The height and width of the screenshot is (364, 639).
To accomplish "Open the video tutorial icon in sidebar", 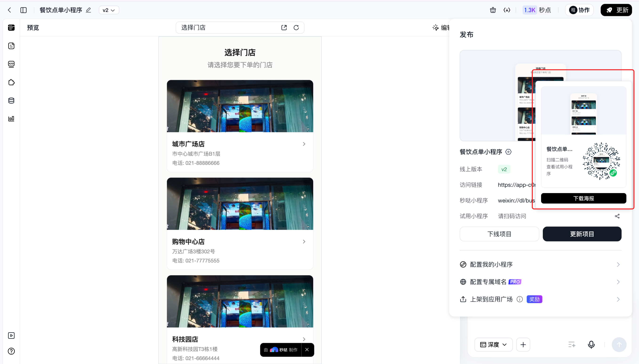I will tap(11, 336).
